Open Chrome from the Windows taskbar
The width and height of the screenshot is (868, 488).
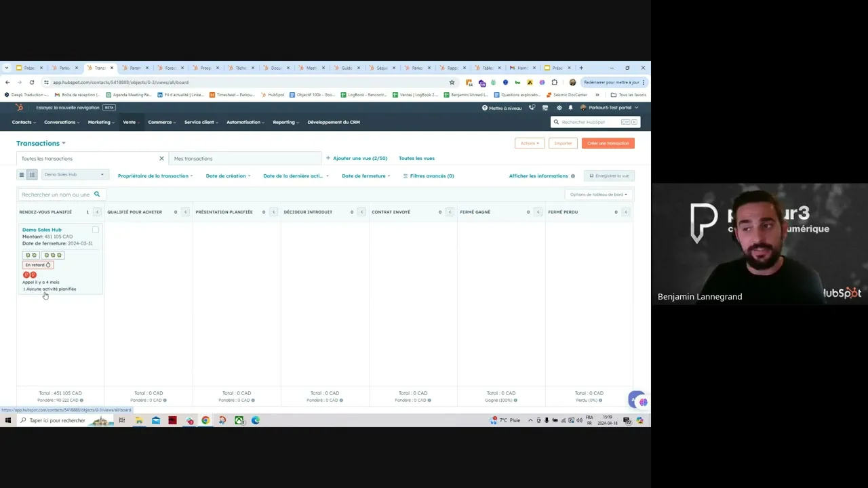(205, 420)
